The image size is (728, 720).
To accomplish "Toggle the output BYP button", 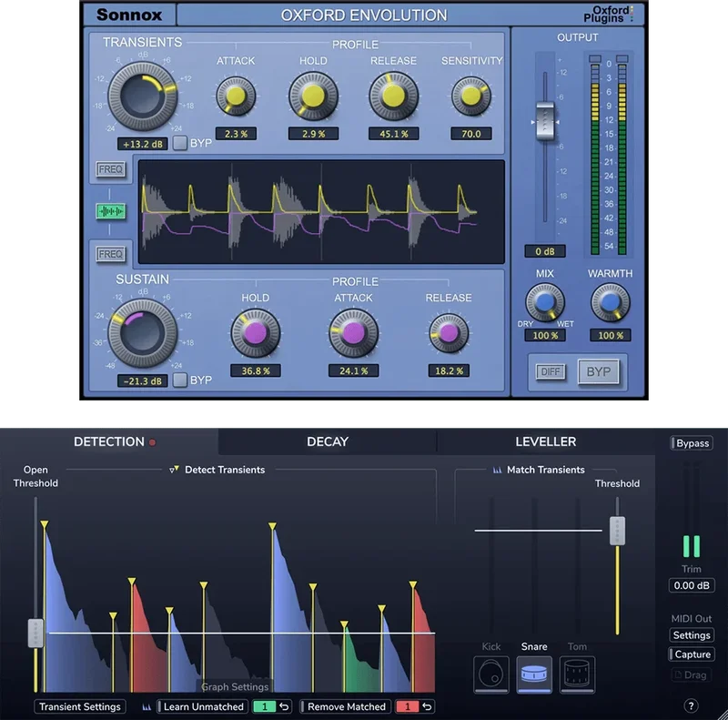I will click(599, 371).
